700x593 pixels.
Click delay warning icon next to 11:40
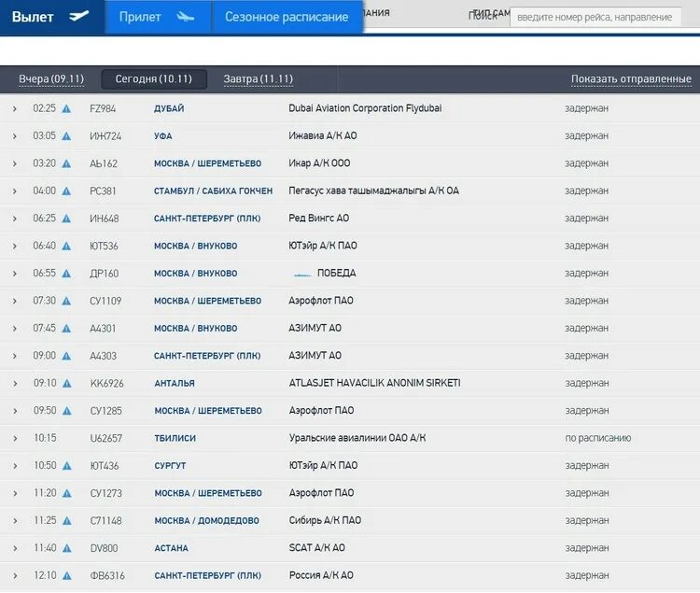tap(66, 548)
